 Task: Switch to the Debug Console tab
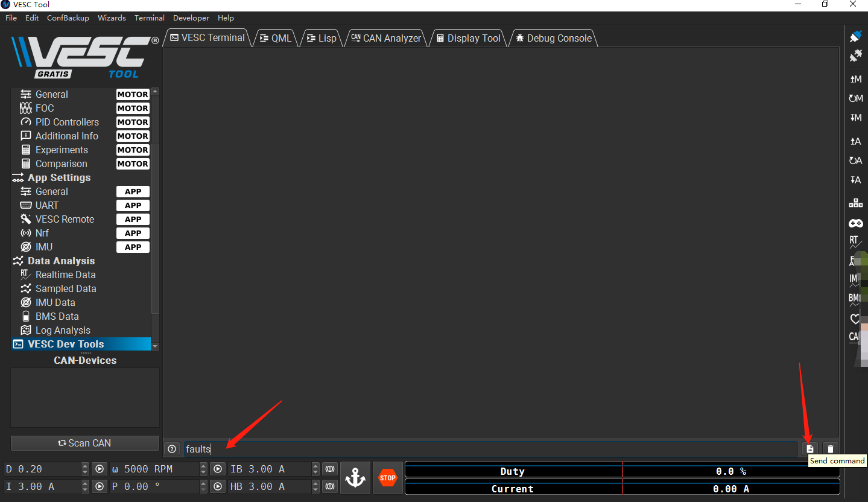(554, 38)
